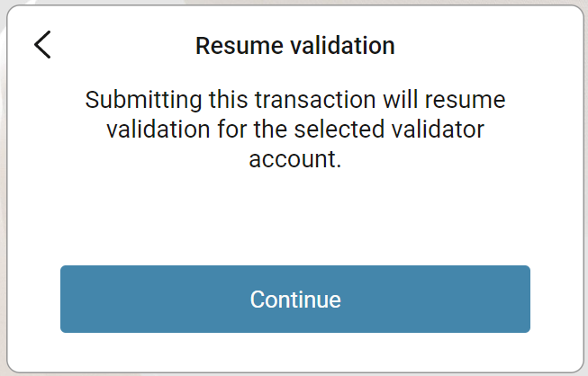
Task: Click the word 'validation' in the title
Action: pos(343,46)
